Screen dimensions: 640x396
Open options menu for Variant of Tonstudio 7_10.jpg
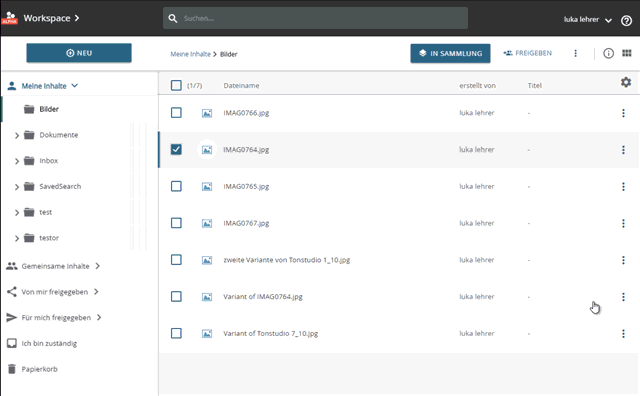pyautogui.click(x=623, y=334)
